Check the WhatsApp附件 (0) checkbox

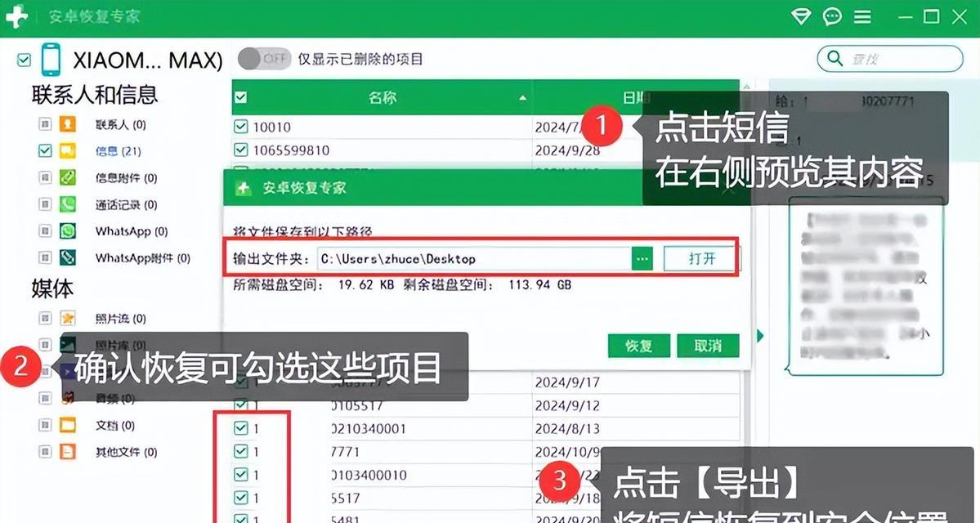(x=45, y=257)
